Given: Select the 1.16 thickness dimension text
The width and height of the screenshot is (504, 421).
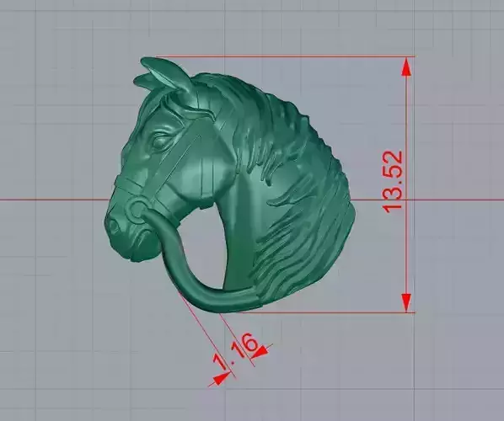Looking at the screenshot, I should (x=235, y=351).
